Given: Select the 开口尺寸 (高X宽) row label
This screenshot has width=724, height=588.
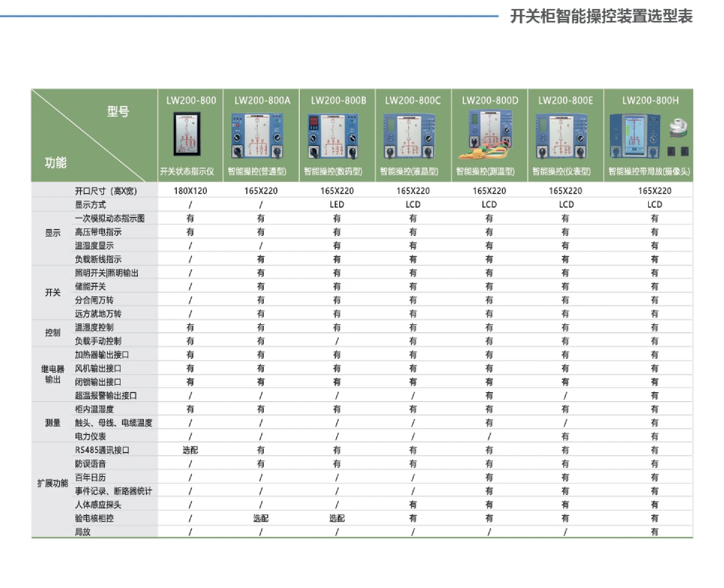Looking at the screenshot, I should (106, 191).
